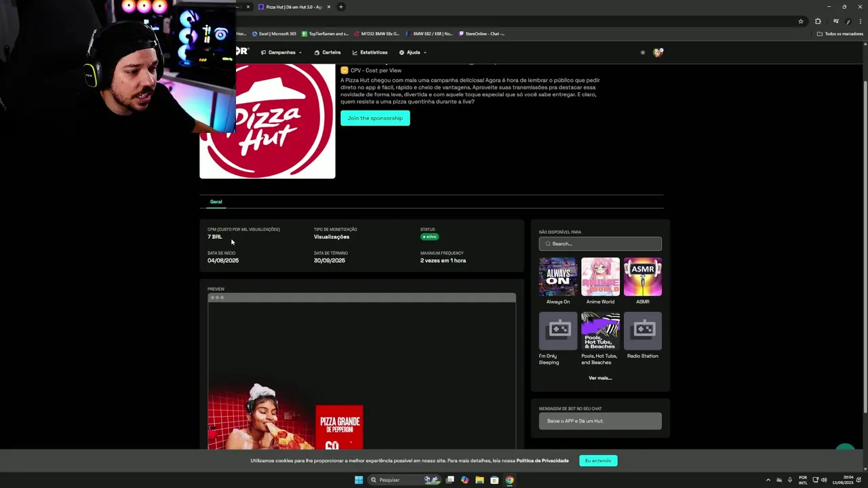The height and width of the screenshot is (488, 868).
Task: Open Política de Privacidade link
Action: pyautogui.click(x=542, y=461)
